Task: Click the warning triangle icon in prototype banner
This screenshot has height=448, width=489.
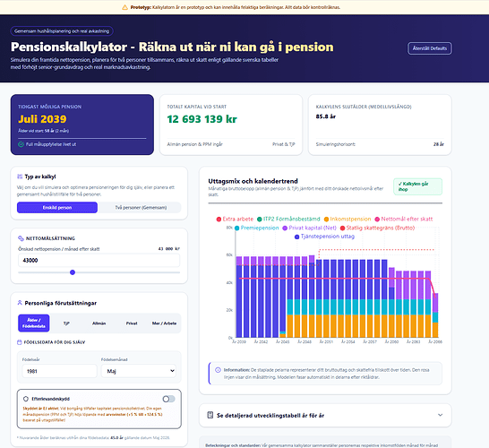Action: pyautogui.click(x=124, y=7)
